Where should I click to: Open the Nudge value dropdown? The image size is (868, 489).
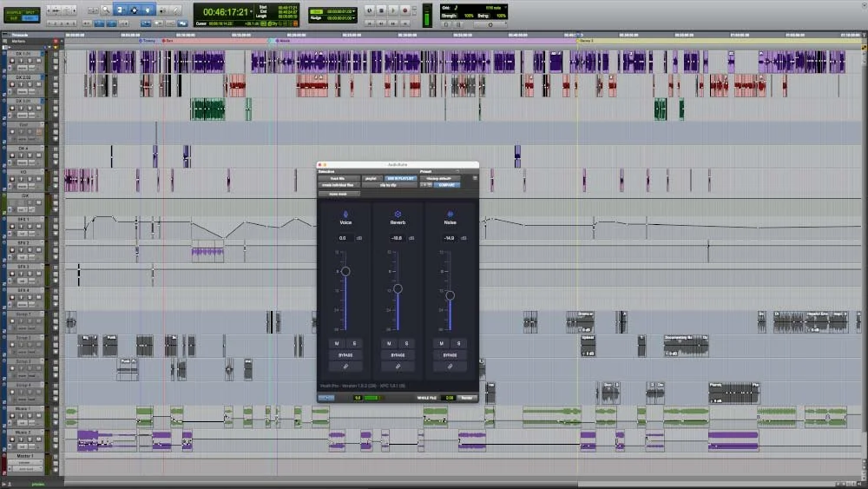pyautogui.click(x=354, y=17)
